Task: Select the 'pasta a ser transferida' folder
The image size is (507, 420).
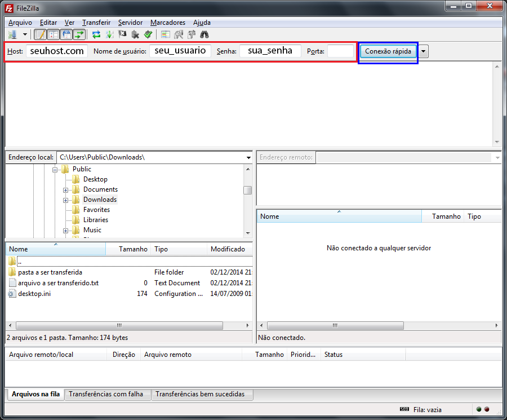Action: click(x=130, y=272)
